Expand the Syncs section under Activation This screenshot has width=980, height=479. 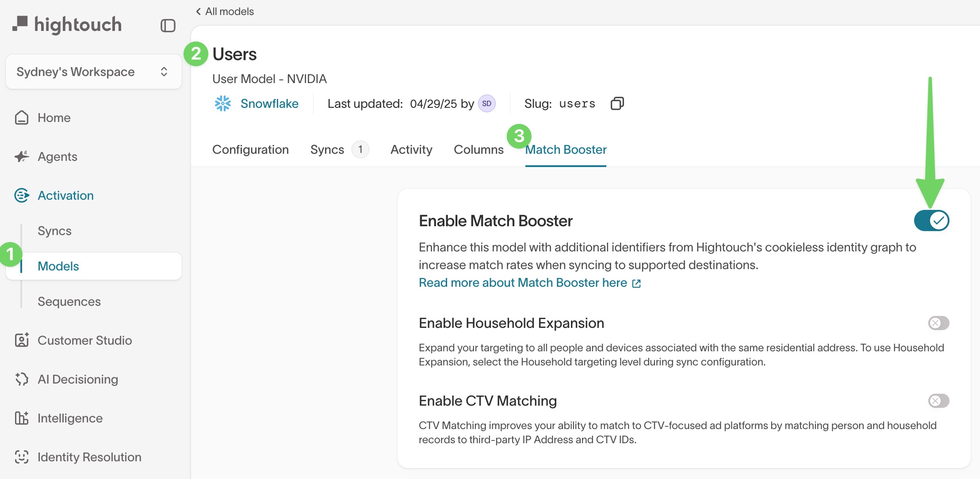pyautogui.click(x=54, y=231)
